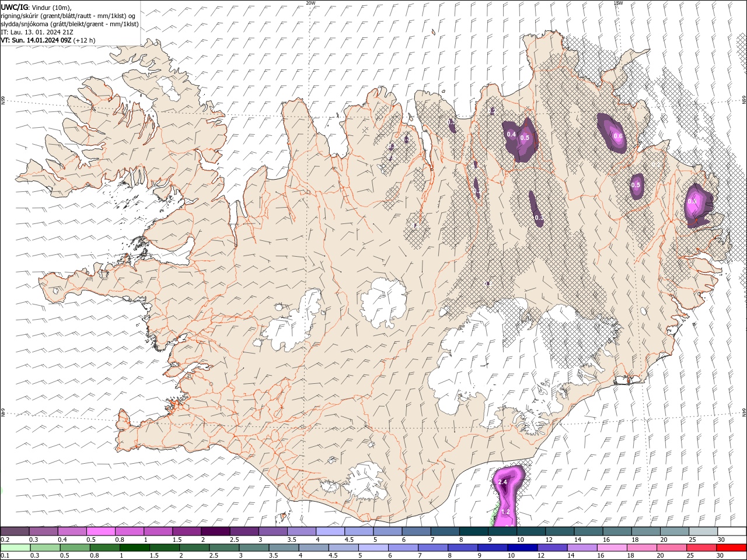747x560 pixels.
Task: Pick the rain legend swatch labeled 4.5
Action: 344,548
